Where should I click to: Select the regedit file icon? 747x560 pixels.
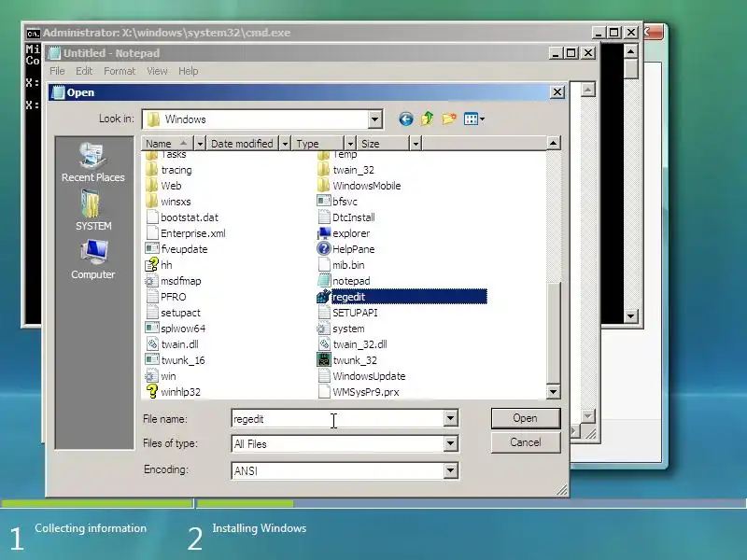coord(324,297)
